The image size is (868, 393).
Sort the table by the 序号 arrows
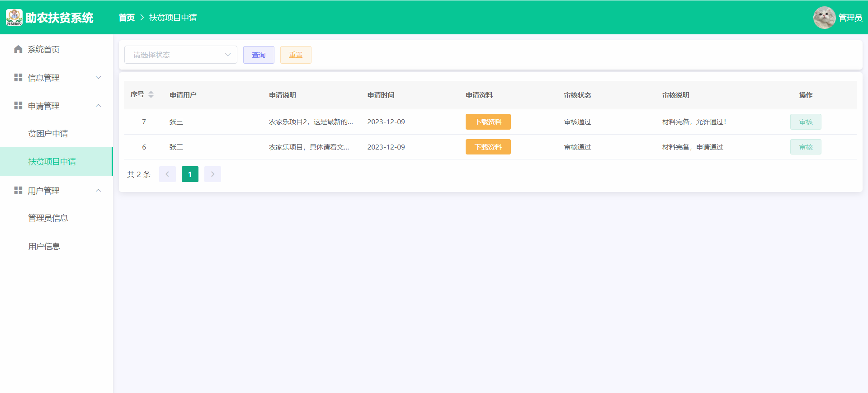point(151,94)
